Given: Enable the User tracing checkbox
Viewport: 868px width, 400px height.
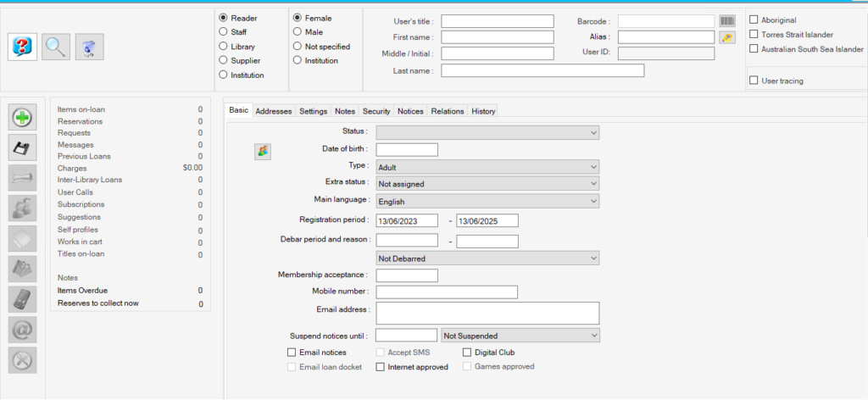Looking at the screenshot, I should click(754, 81).
